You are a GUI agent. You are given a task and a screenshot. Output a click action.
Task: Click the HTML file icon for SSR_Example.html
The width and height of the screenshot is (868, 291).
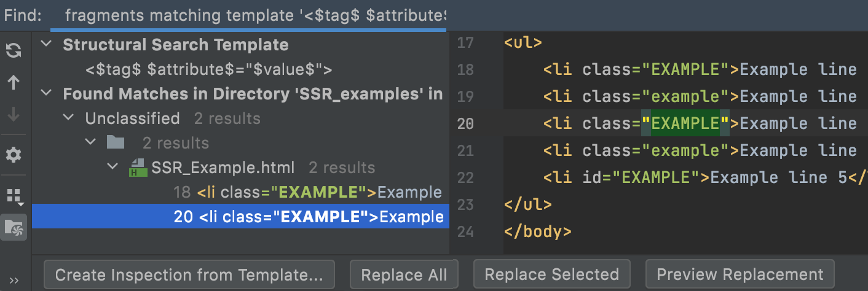(x=136, y=168)
